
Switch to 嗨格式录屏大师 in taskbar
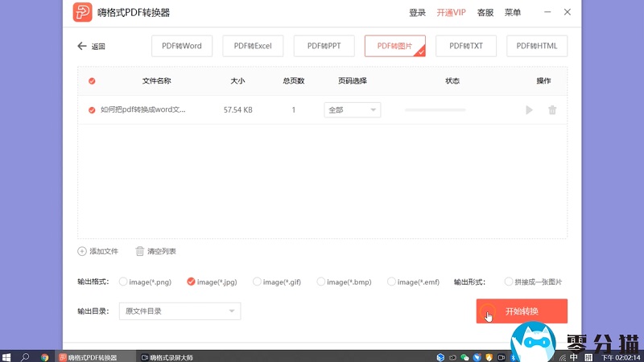(167, 357)
